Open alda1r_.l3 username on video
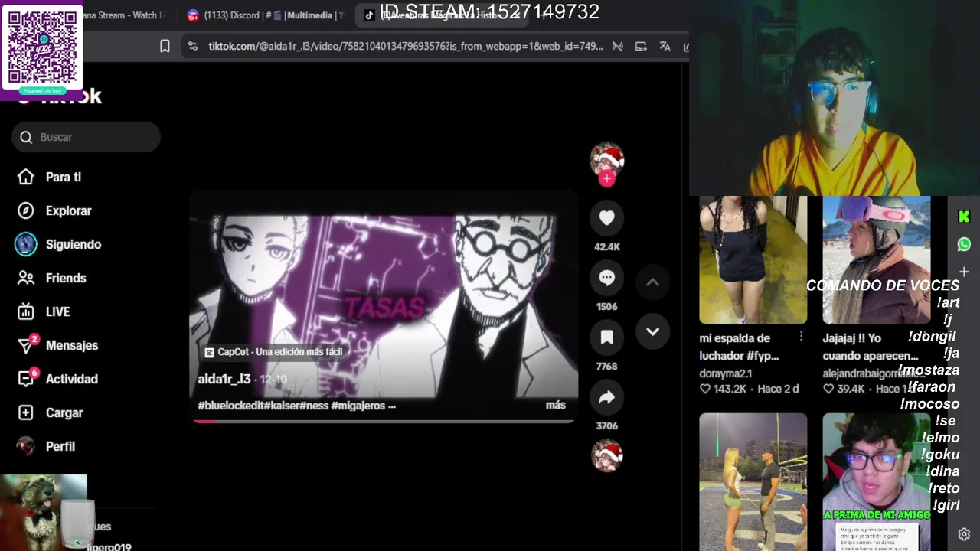The image size is (980, 551). click(x=224, y=379)
